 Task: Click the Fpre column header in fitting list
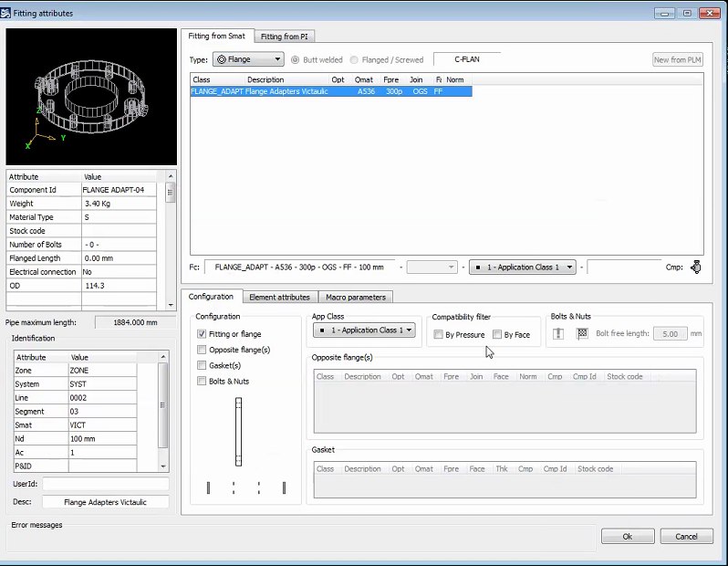pyautogui.click(x=391, y=79)
